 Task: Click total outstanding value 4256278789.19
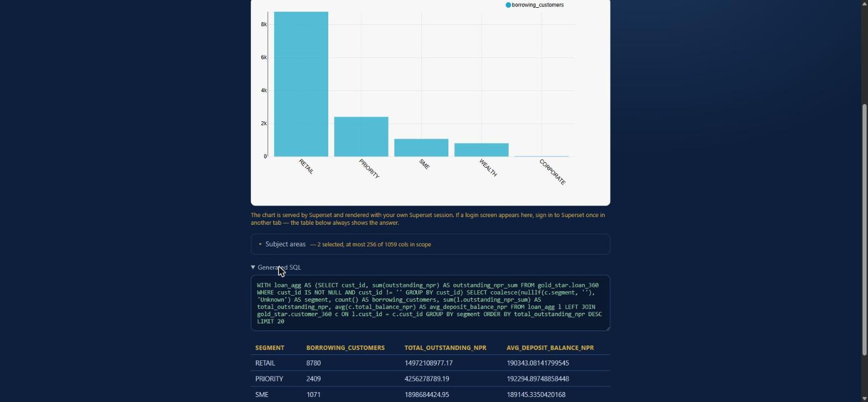click(427, 379)
